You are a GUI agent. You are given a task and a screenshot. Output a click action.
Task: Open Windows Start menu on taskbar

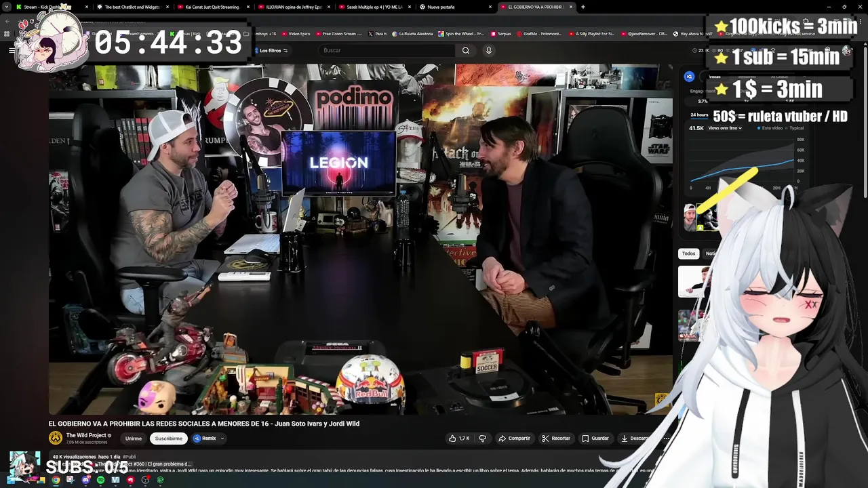pyautogui.click(x=12, y=480)
